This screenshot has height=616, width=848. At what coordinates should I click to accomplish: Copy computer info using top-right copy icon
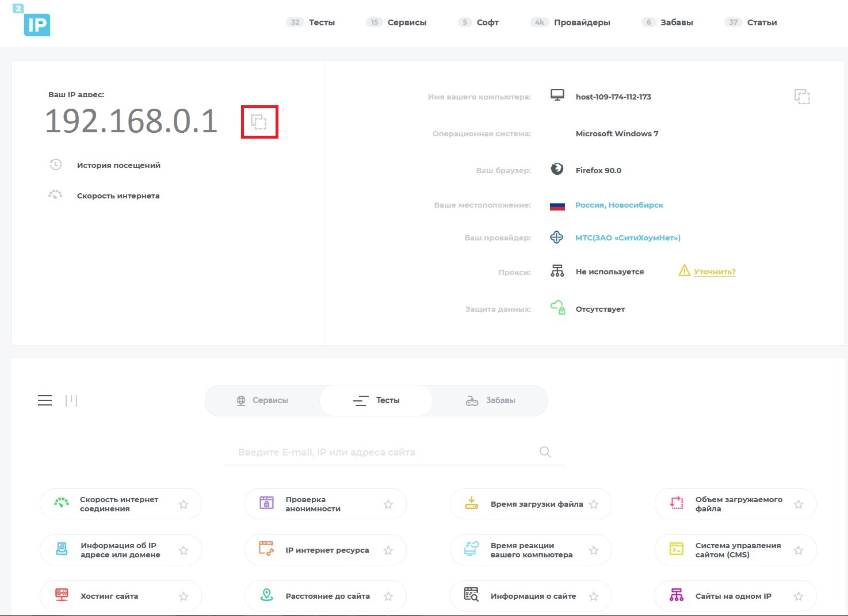coord(802,97)
